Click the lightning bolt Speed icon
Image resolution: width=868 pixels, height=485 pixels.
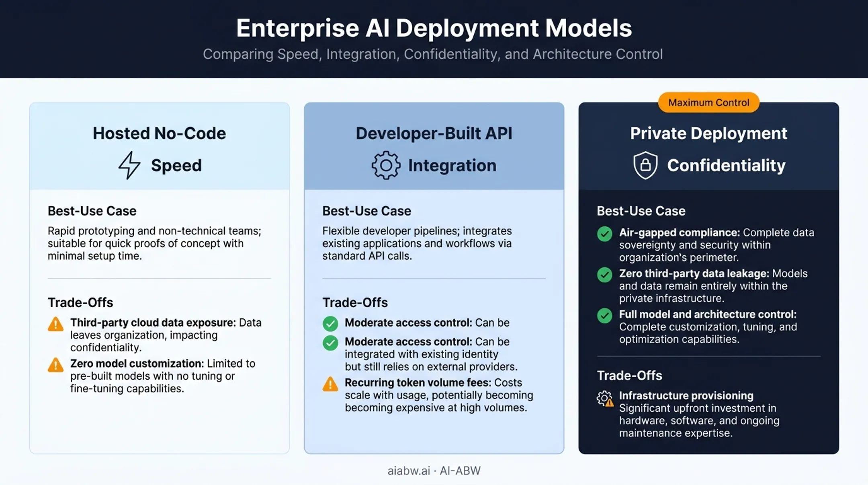click(129, 165)
